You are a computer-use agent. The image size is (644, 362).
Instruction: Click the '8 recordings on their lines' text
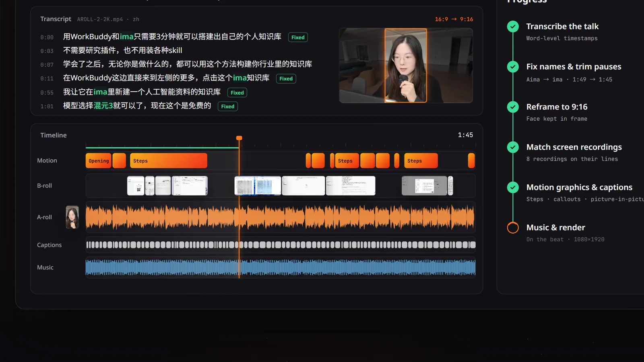coord(572,159)
